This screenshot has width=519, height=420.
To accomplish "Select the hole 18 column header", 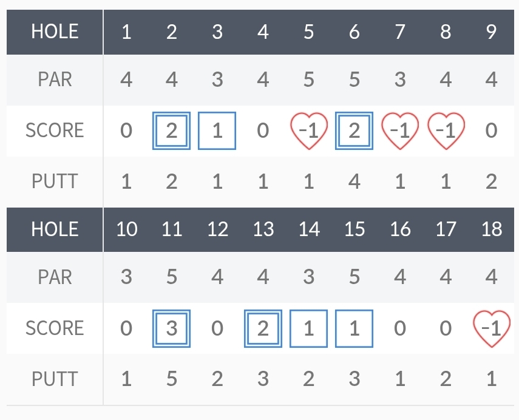I will pyautogui.click(x=492, y=229).
